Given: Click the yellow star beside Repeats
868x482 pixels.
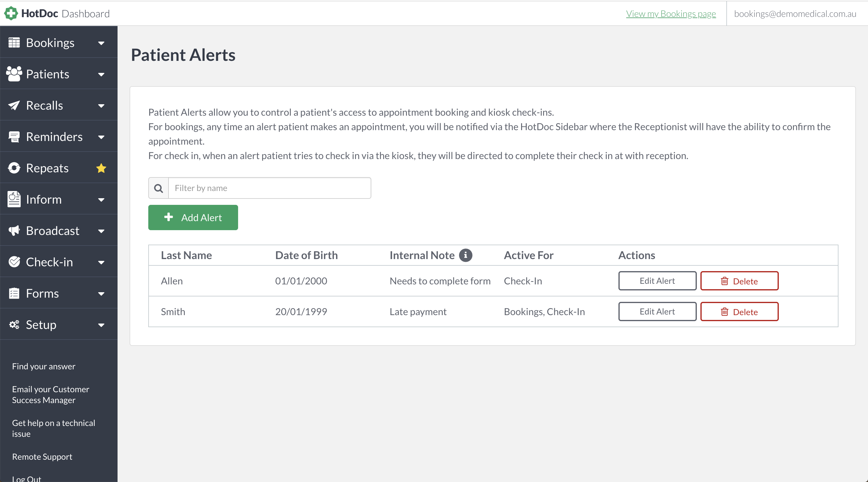Looking at the screenshot, I should [101, 168].
